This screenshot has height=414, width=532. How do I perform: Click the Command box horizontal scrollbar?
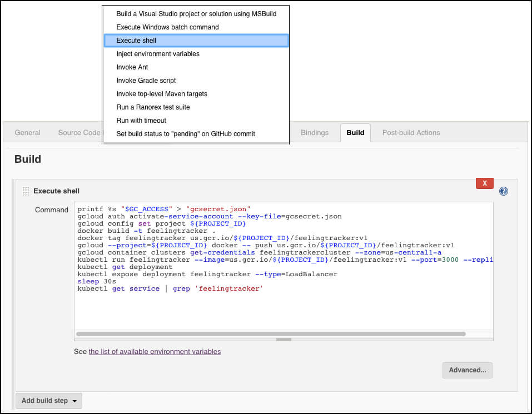(271, 334)
